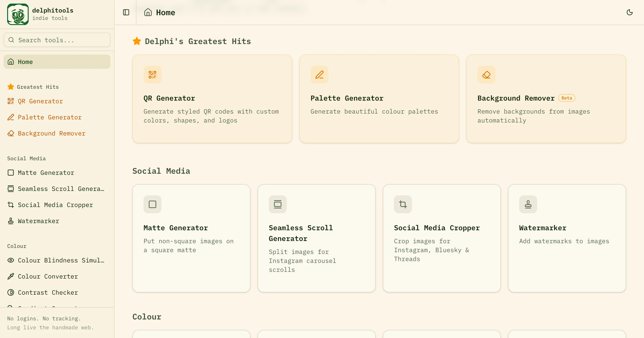The width and height of the screenshot is (644, 338).
Task: Open QR Generator from the sidebar
Action: 57,101
